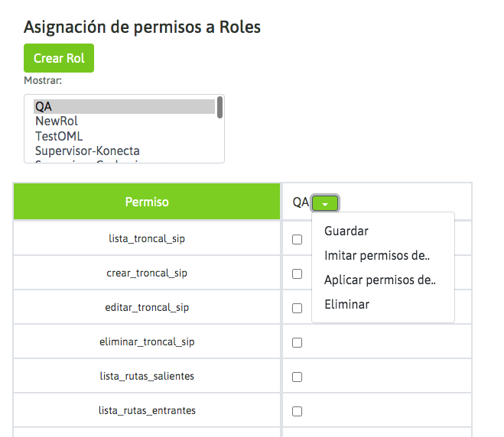Click the lista_troncal_sip permission row label
504x437 pixels.
(147, 239)
